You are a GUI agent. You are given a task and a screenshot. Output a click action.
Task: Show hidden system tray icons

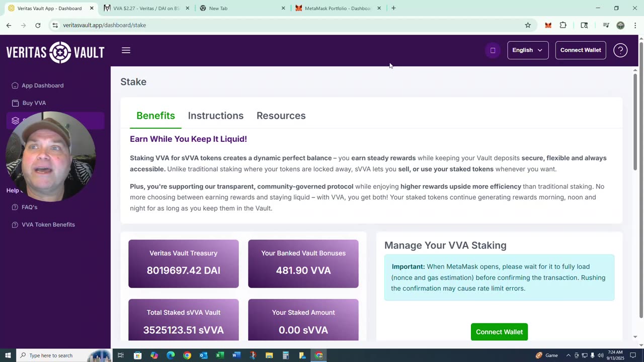click(x=569, y=355)
